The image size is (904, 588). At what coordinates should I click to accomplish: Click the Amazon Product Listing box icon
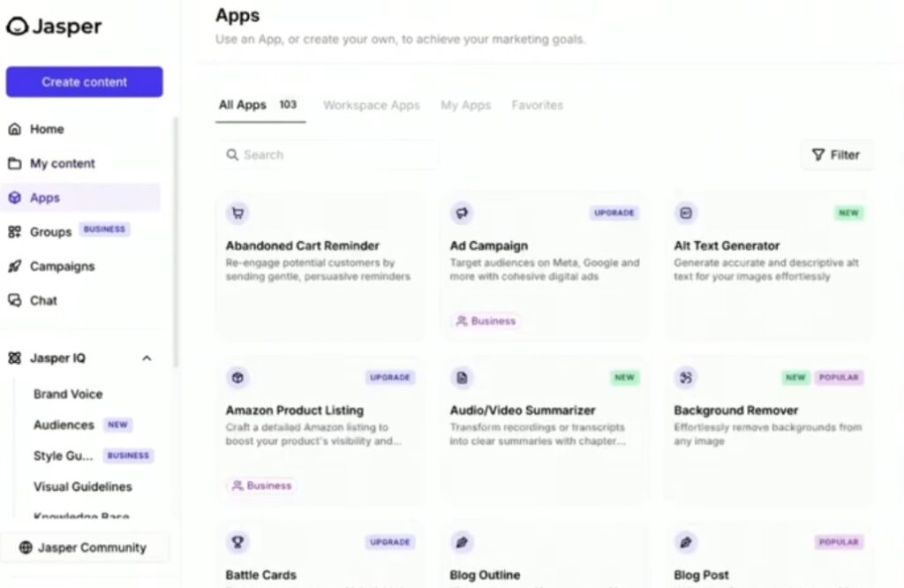coord(237,378)
